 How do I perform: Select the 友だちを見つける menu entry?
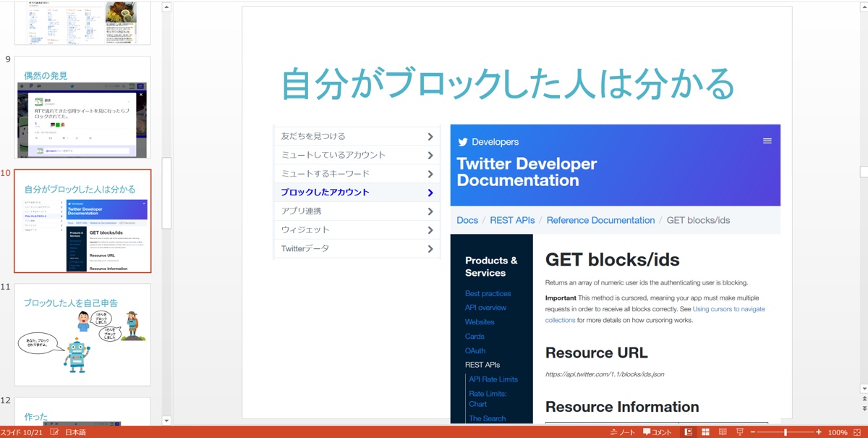[x=357, y=136]
